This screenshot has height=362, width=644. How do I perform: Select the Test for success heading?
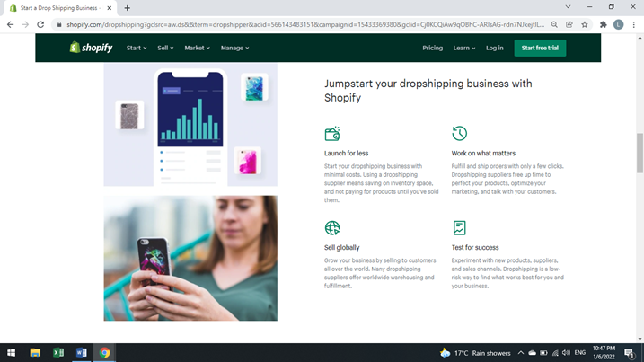tap(475, 247)
